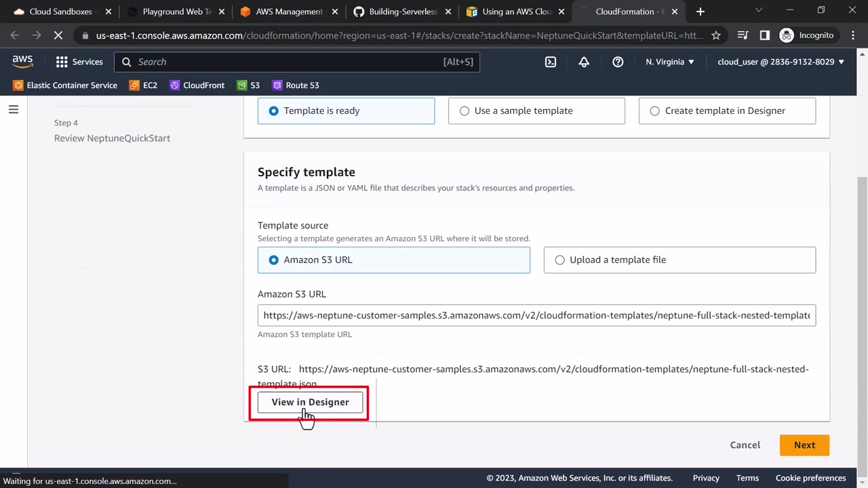868x488 pixels.
Task: Select Use a sample template option
Action: coord(536,110)
